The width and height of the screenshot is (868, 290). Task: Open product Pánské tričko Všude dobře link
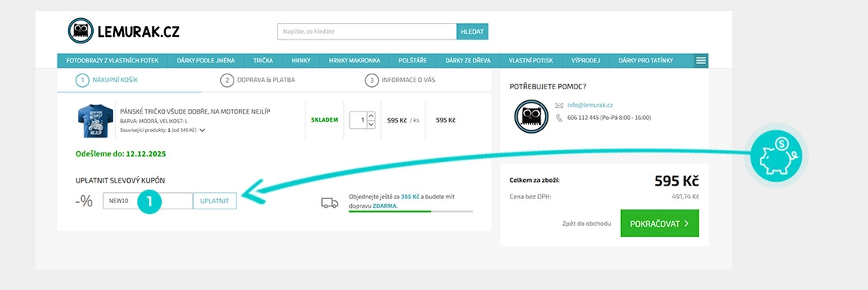click(195, 111)
